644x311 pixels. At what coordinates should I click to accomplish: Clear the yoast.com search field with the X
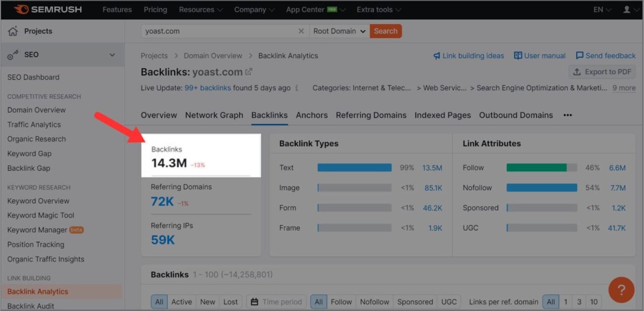click(x=301, y=31)
